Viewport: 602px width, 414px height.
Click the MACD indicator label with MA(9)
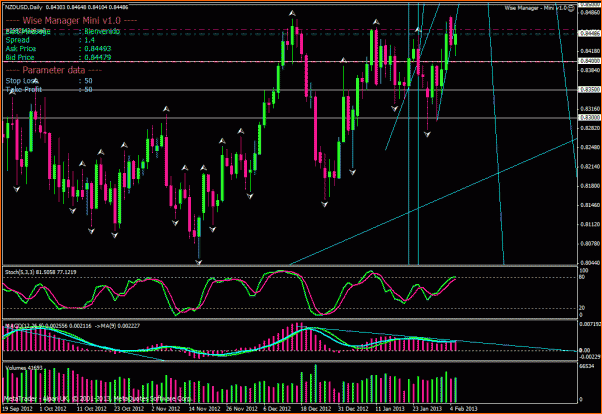click(72, 326)
